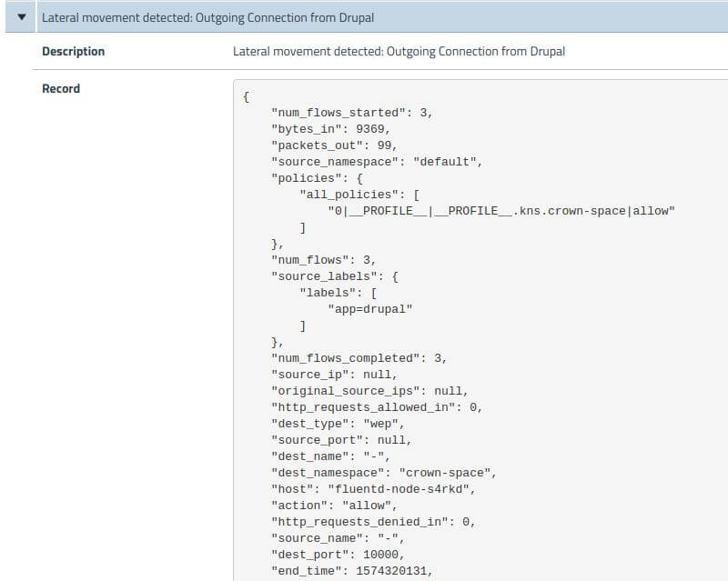Viewport: 728px width, 581px height.
Task: Select the Description label
Action: pos(74,51)
